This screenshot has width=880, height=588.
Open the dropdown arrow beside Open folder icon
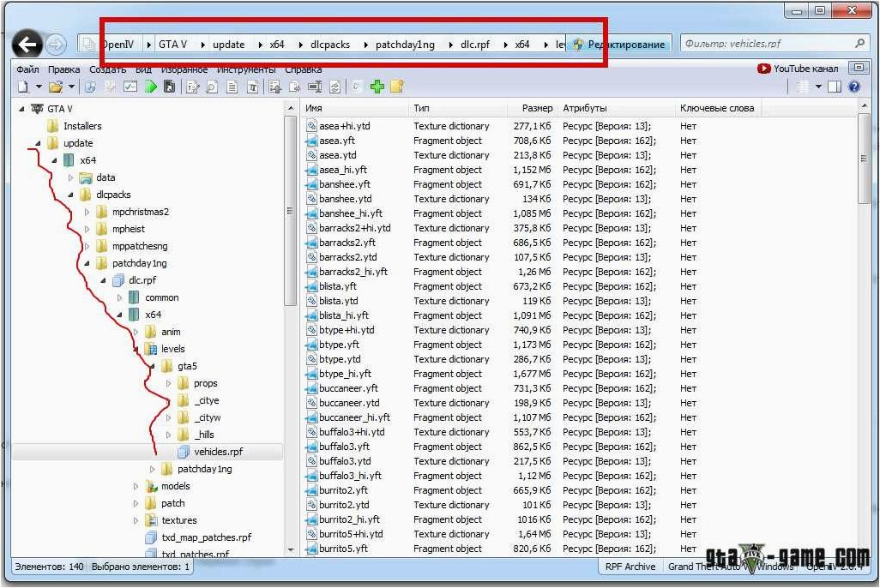coord(71,87)
